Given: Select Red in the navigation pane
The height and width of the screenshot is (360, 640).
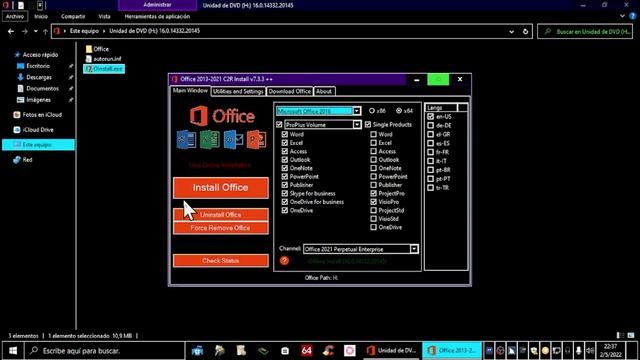Looking at the screenshot, I should 22,160.
